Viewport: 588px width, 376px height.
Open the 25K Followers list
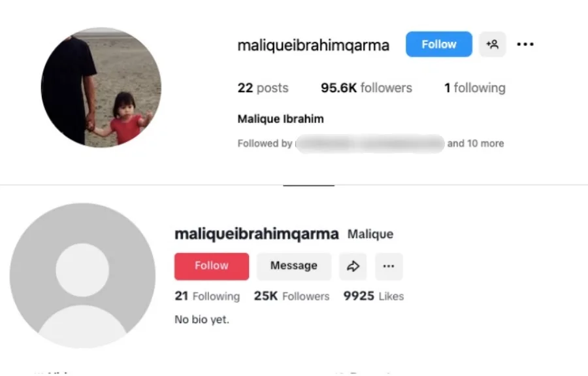click(291, 296)
